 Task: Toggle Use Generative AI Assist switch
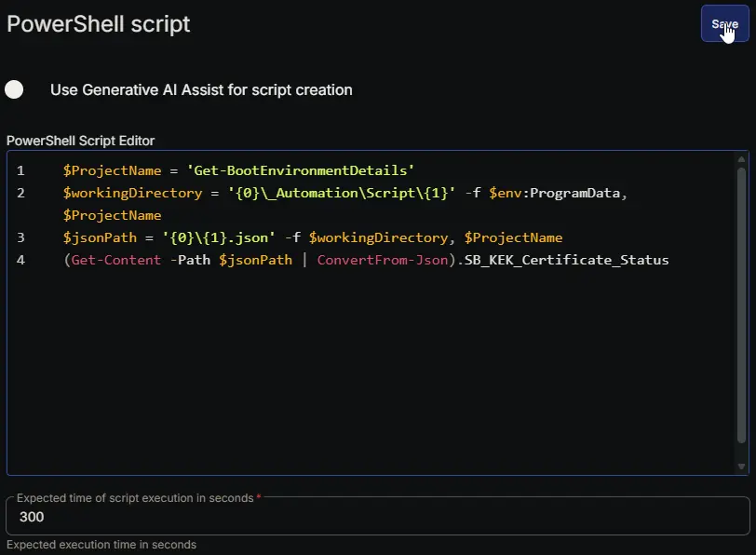click(x=15, y=89)
